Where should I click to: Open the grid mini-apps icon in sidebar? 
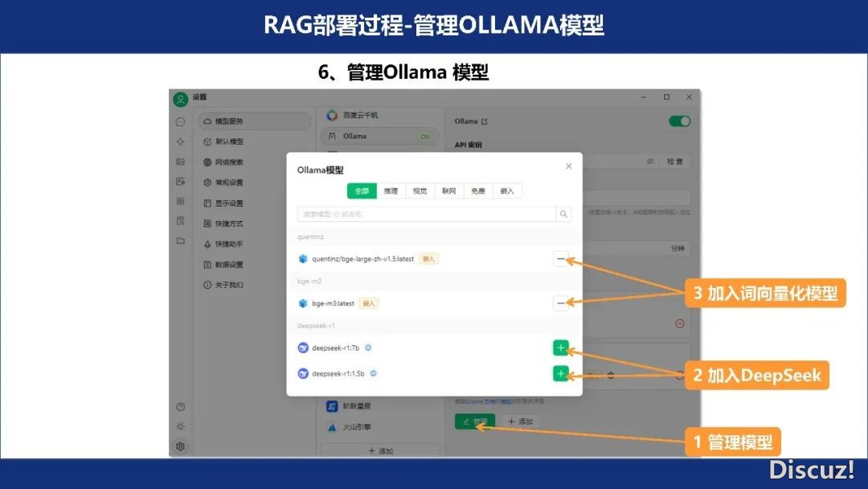coord(181,201)
